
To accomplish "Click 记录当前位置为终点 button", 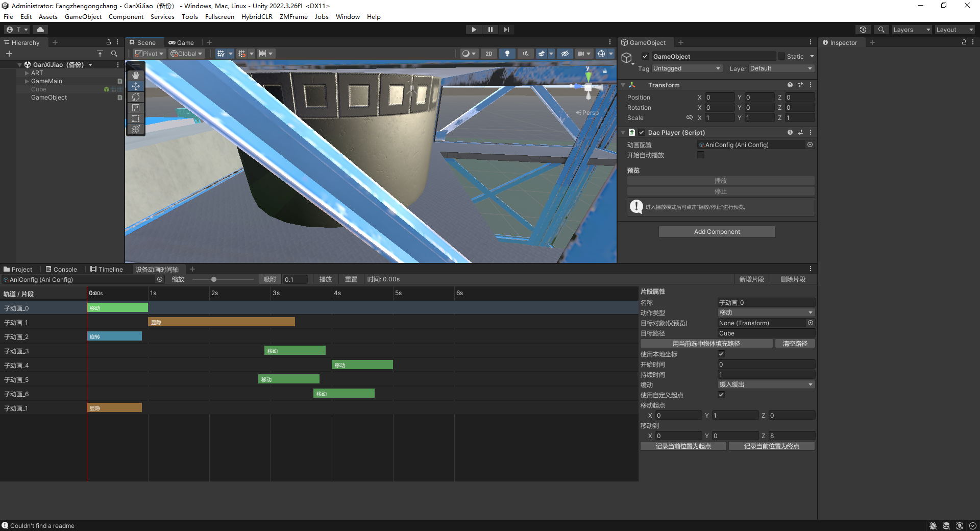I will point(771,446).
